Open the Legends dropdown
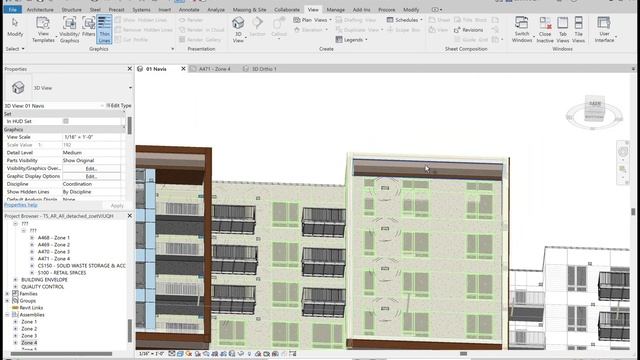This screenshot has height=360, width=640. 351,40
